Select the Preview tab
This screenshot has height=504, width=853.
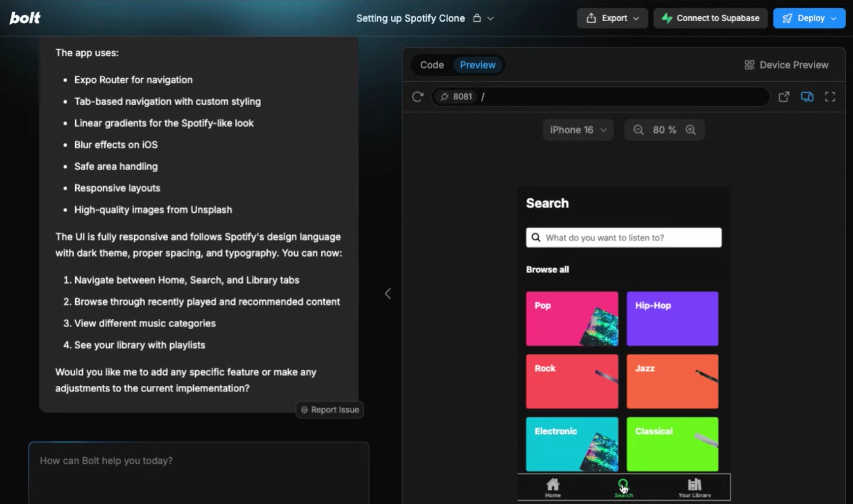[x=478, y=65]
